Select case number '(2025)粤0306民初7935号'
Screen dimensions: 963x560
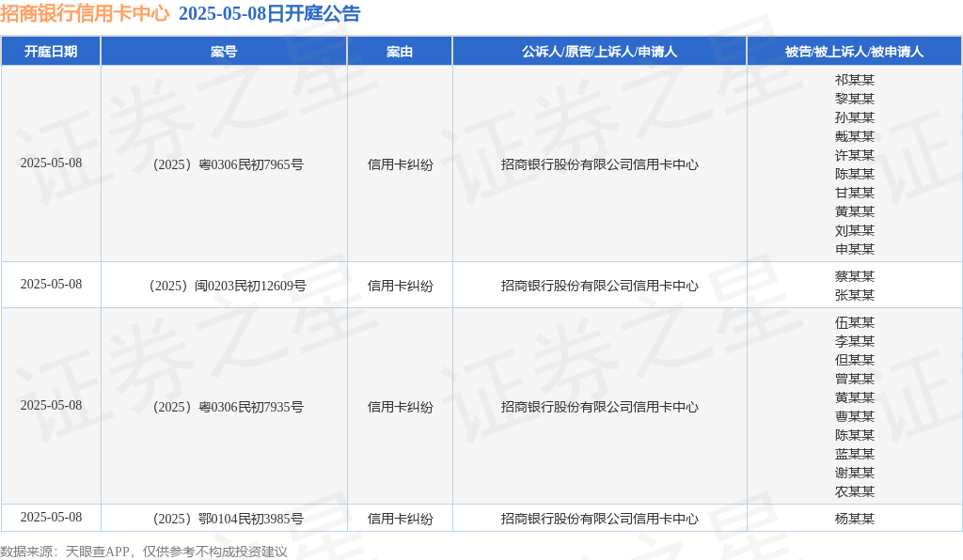tap(228, 407)
